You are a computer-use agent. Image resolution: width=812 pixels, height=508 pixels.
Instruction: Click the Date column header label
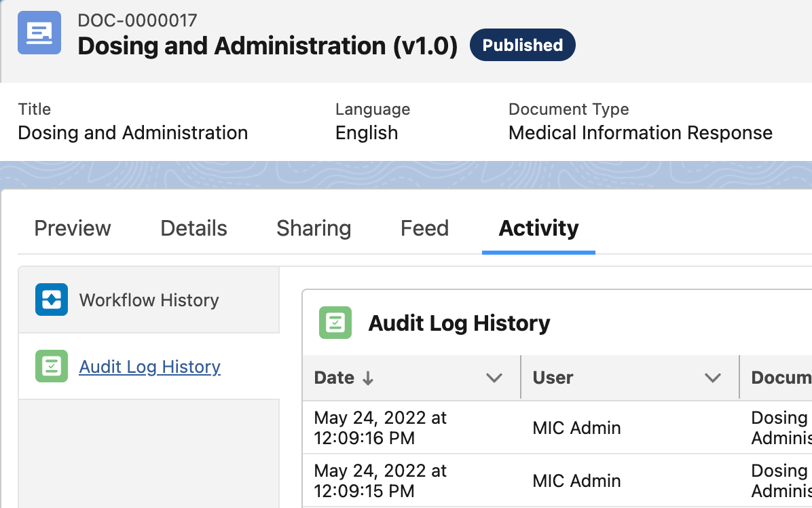pyautogui.click(x=334, y=378)
